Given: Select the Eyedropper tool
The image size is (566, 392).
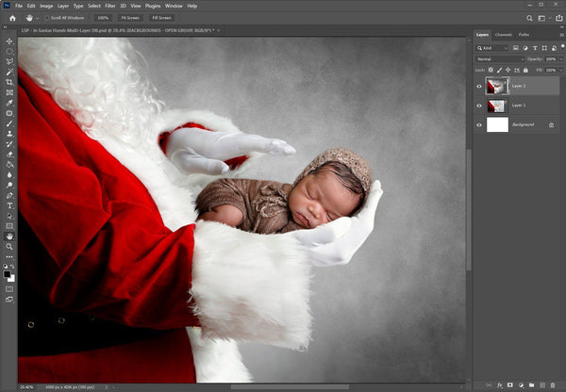Looking at the screenshot, I should click(9, 103).
